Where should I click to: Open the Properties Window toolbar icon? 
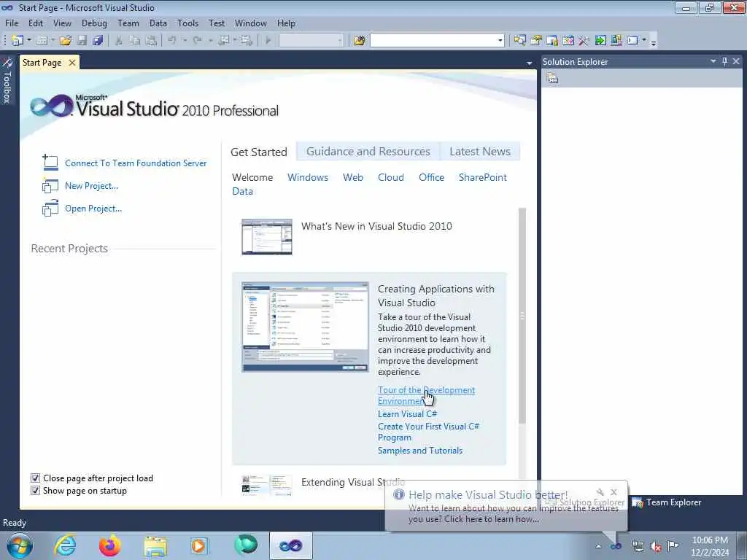[x=536, y=41]
